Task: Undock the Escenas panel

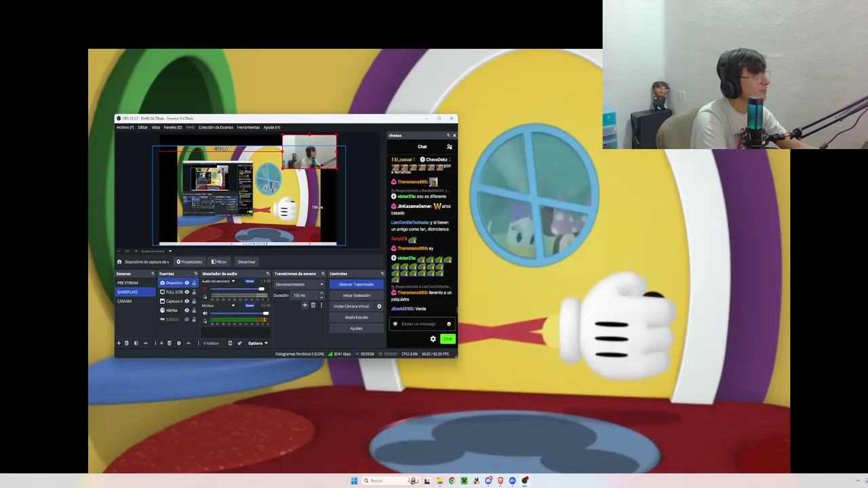Action: tap(152, 274)
